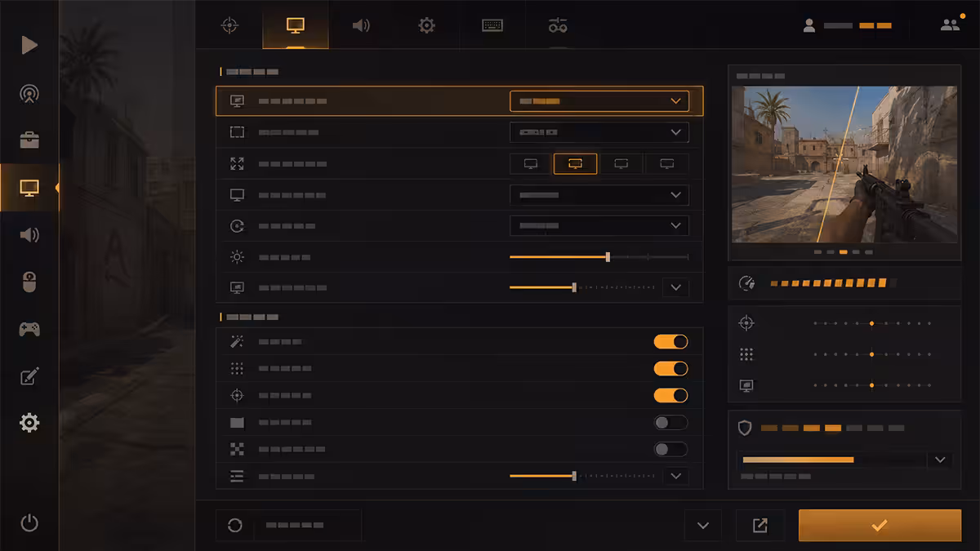Open the dropdown chevron in the shield panel
The height and width of the screenshot is (551, 980).
tap(940, 460)
